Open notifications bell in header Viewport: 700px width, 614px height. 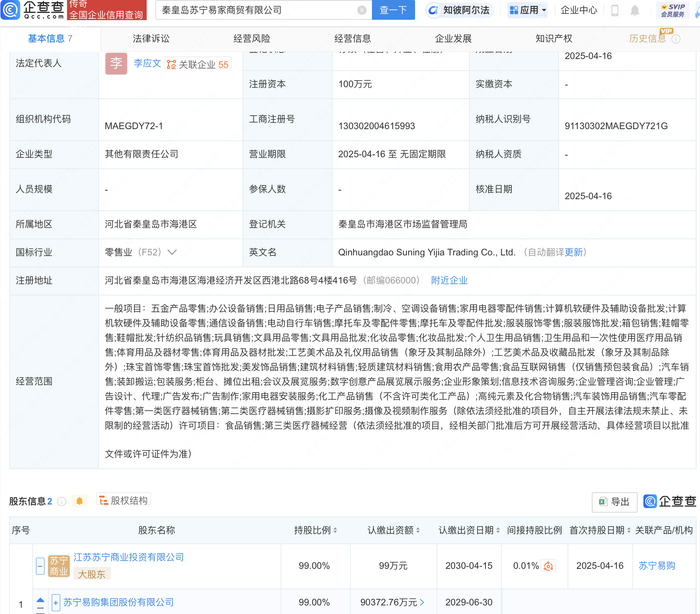pos(635,10)
